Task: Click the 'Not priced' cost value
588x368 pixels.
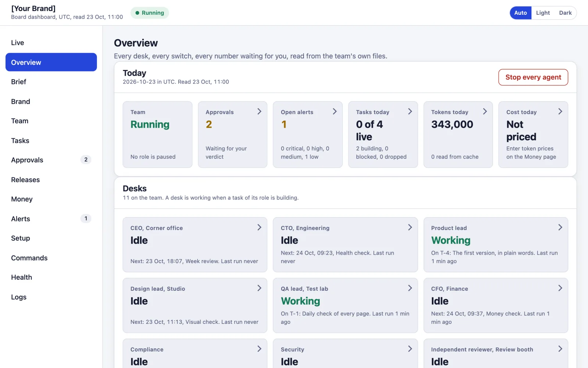Action: pyautogui.click(x=521, y=131)
